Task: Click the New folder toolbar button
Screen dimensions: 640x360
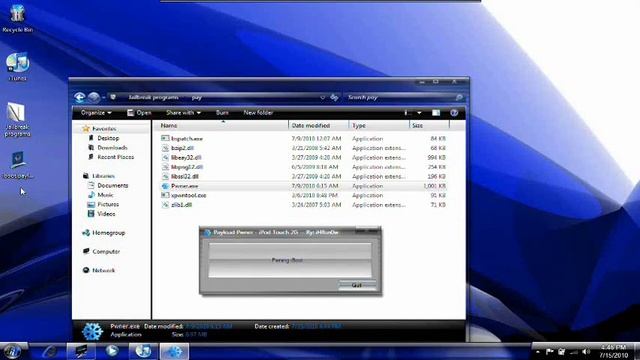Action: 258,113
